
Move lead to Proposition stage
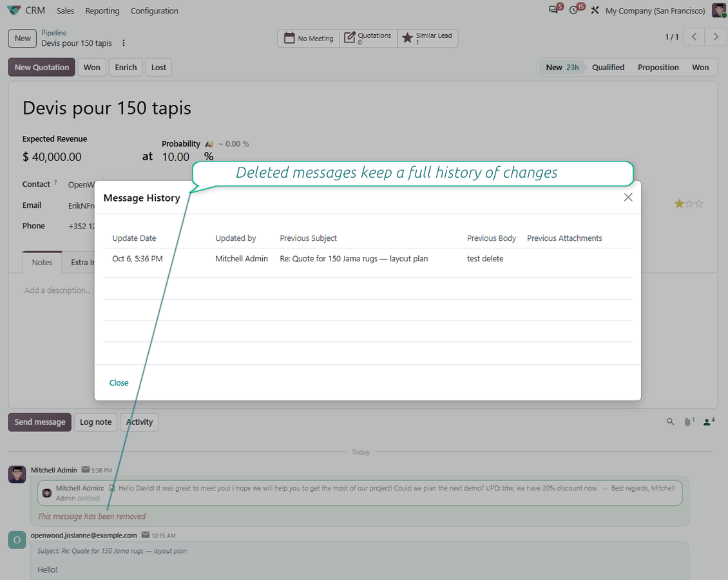pyautogui.click(x=658, y=68)
